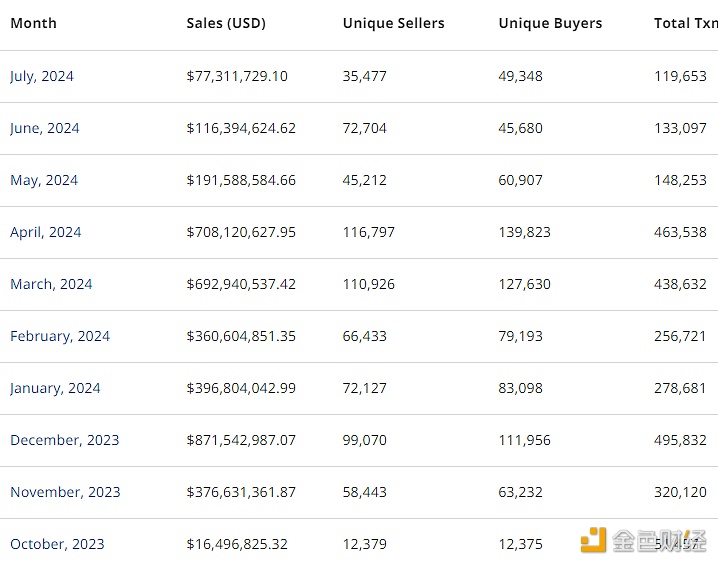Select sales value $708,120,627.95

point(241,233)
